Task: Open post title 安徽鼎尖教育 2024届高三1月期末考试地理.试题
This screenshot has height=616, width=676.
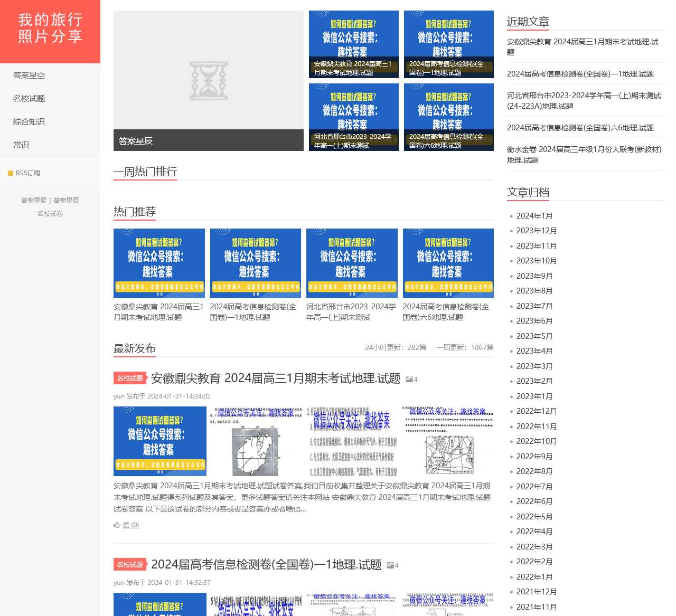Action: pos(276,378)
